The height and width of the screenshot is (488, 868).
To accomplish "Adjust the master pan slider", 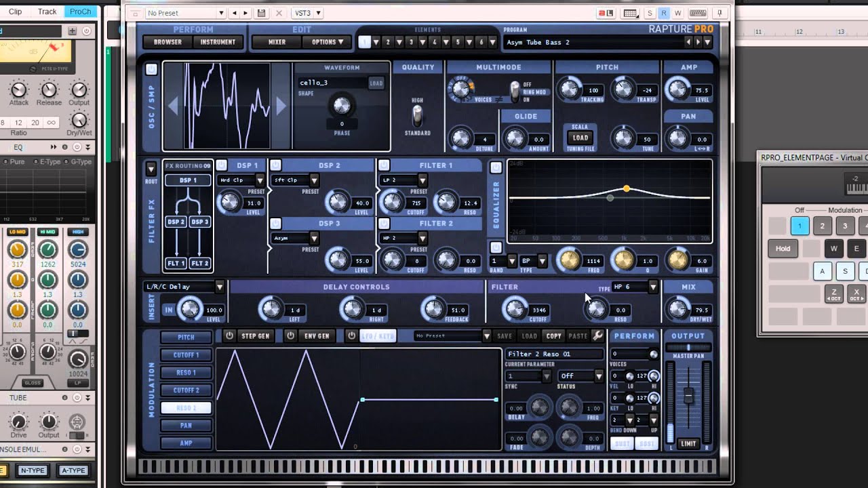I will (x=688, y=348).
